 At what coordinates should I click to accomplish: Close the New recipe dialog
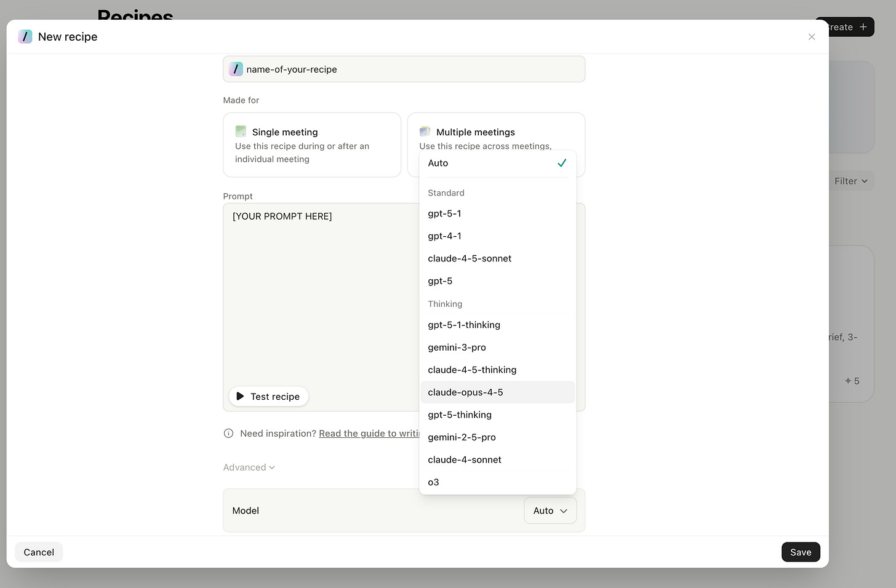(x=812, y=37)
